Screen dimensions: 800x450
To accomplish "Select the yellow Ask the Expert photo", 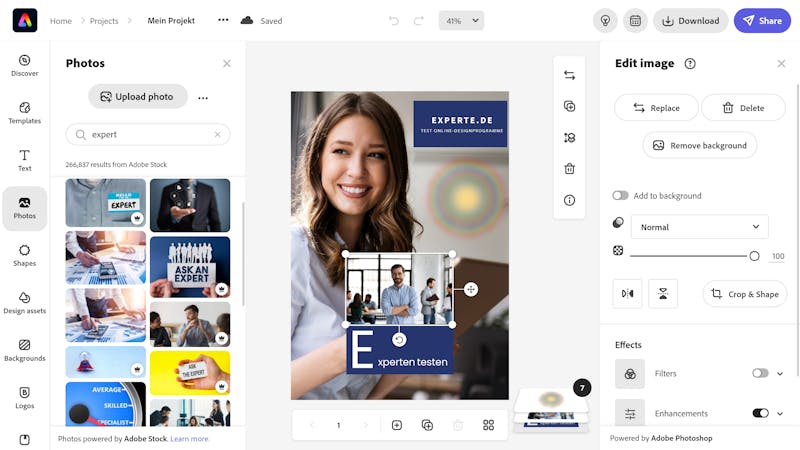I will (x=190, y=373).
